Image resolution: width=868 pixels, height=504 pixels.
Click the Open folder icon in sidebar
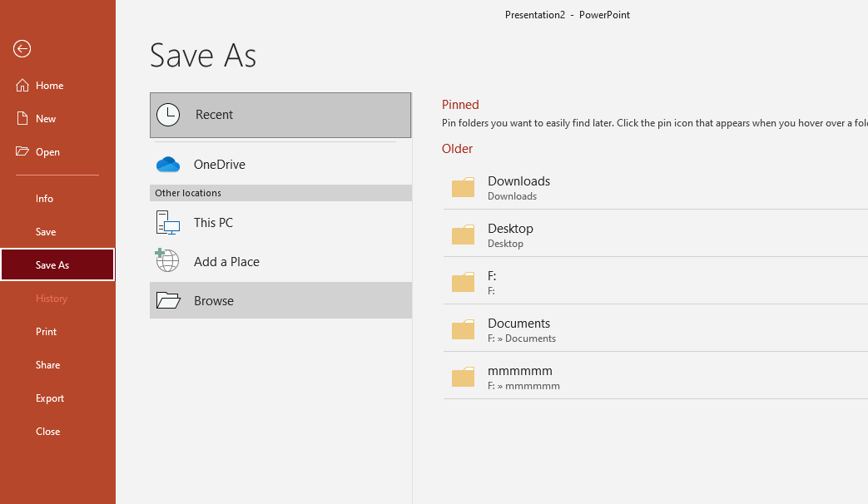coord(22,152)
